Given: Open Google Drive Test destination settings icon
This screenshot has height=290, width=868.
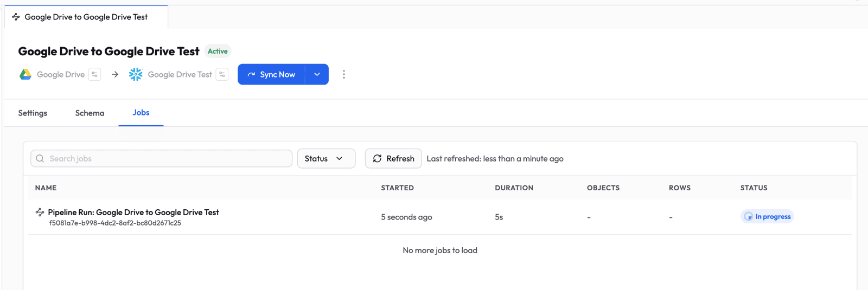Looking at the screenshot, I should coord(222,75).
